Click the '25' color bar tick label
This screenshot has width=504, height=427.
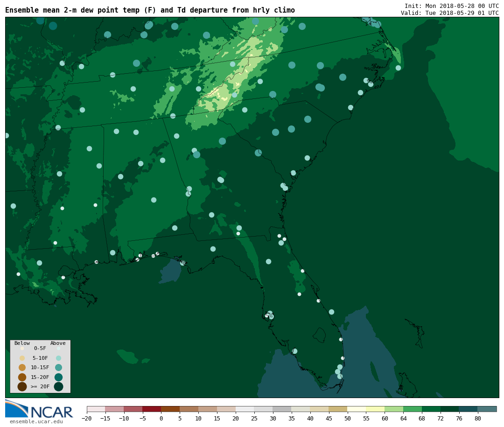pos(254,418)
